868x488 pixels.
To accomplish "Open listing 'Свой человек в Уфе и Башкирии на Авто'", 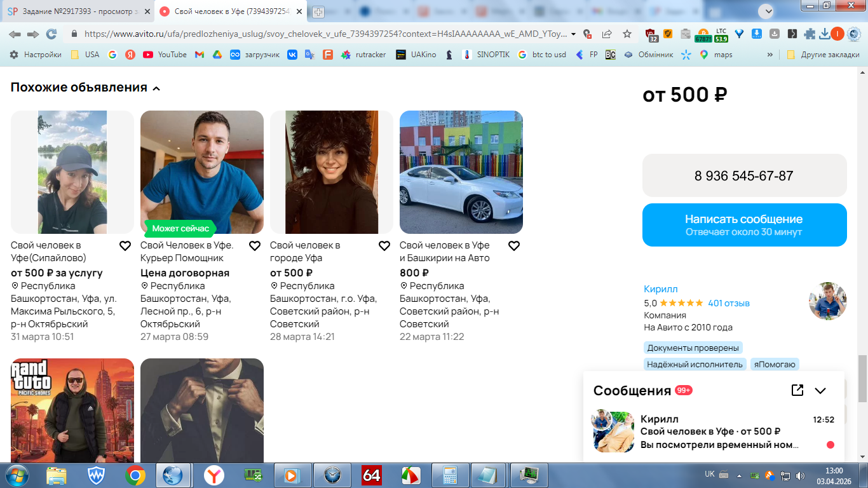I will 445,252.
